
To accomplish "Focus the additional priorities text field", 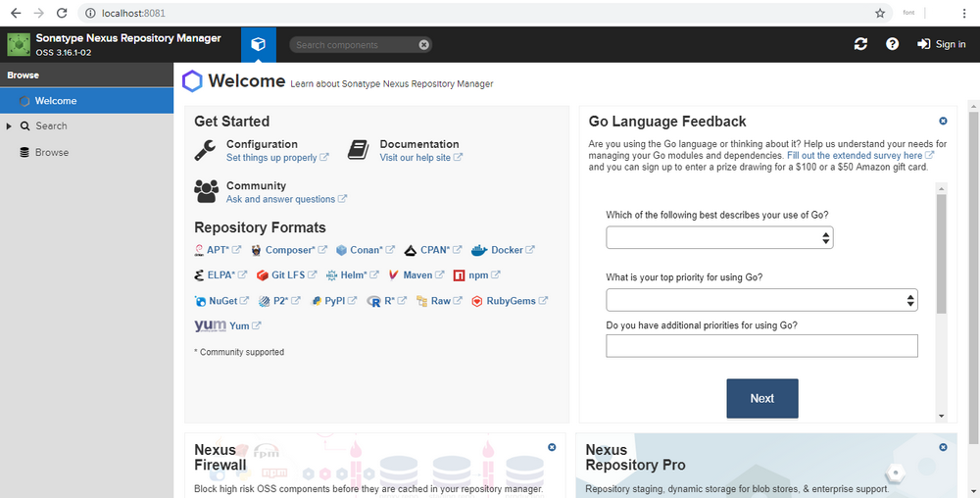I will pos(761,346).
